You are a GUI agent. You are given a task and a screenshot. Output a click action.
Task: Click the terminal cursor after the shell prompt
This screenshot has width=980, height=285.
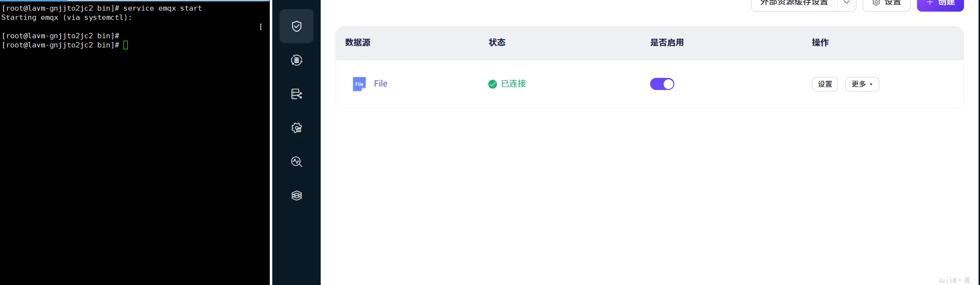[x=126, y=45]
